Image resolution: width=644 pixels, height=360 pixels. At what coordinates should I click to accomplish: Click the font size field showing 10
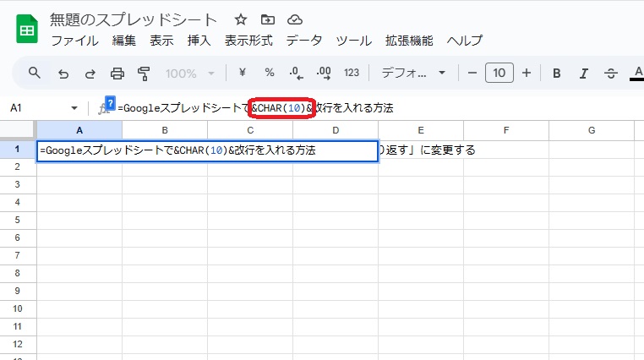(499, 73)
